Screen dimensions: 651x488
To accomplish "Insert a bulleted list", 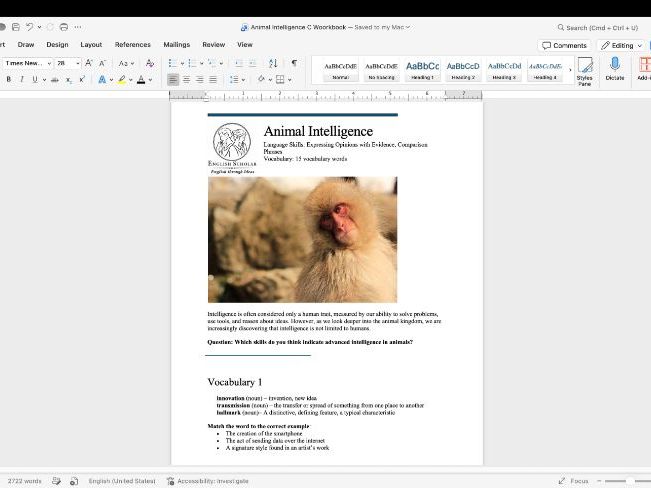I will (172, 63).
